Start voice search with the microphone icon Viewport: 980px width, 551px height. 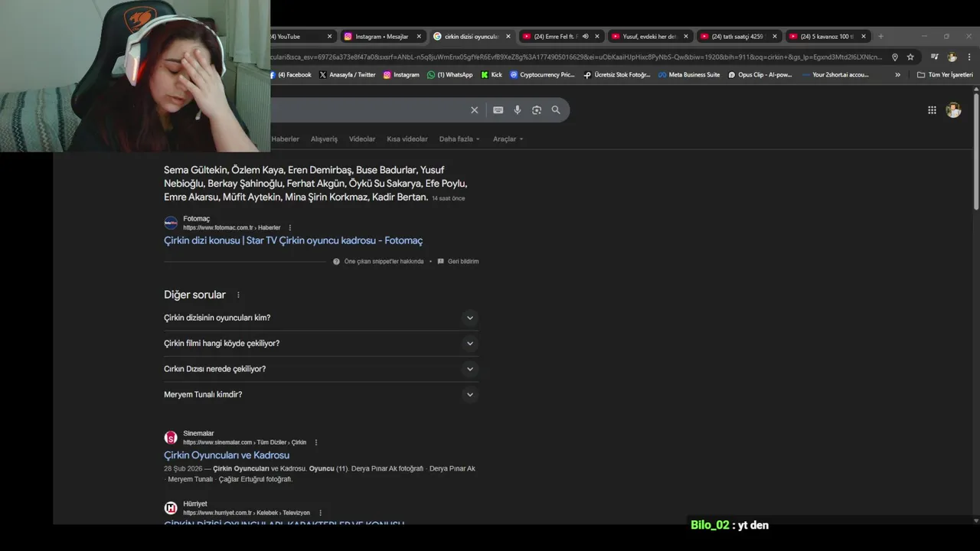pos(518,110)
